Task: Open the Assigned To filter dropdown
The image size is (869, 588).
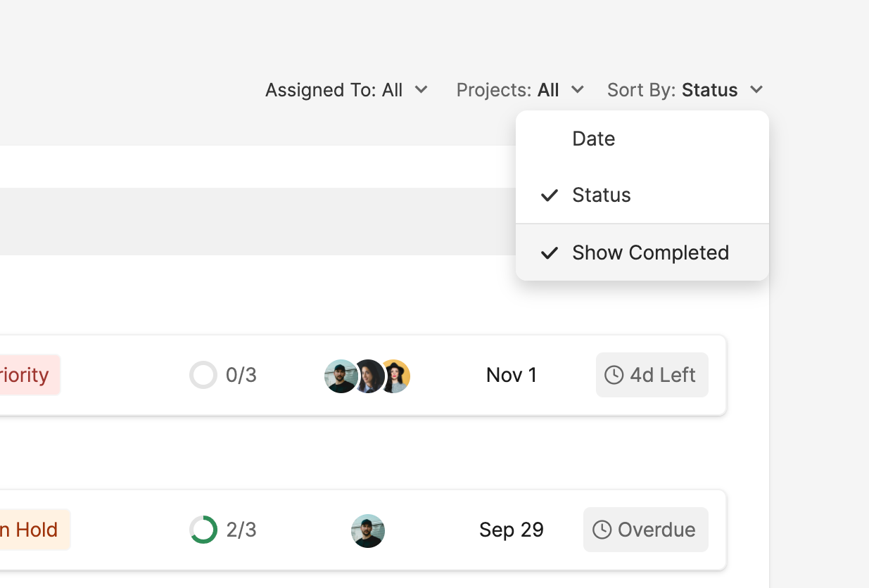Action: pos(346,90)
